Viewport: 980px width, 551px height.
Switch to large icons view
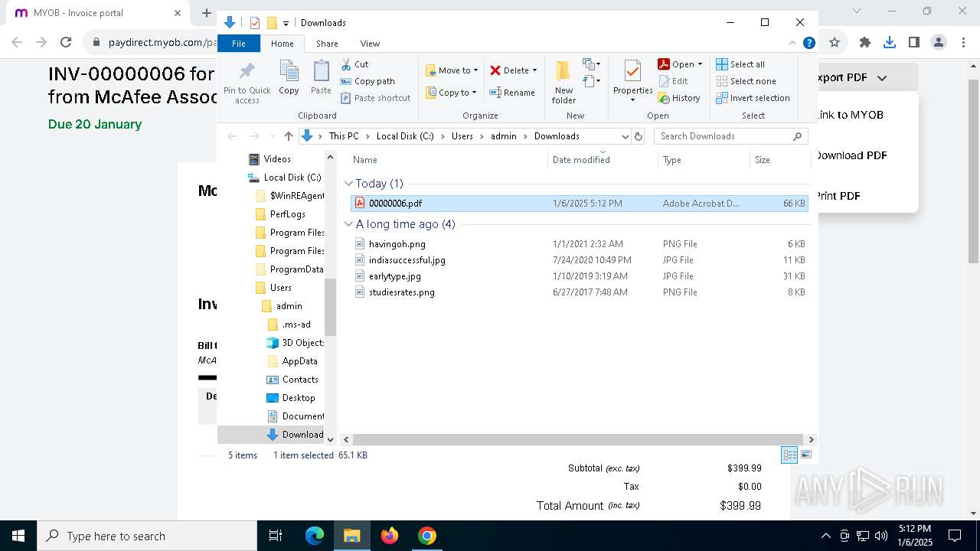(x=805, y=455)
